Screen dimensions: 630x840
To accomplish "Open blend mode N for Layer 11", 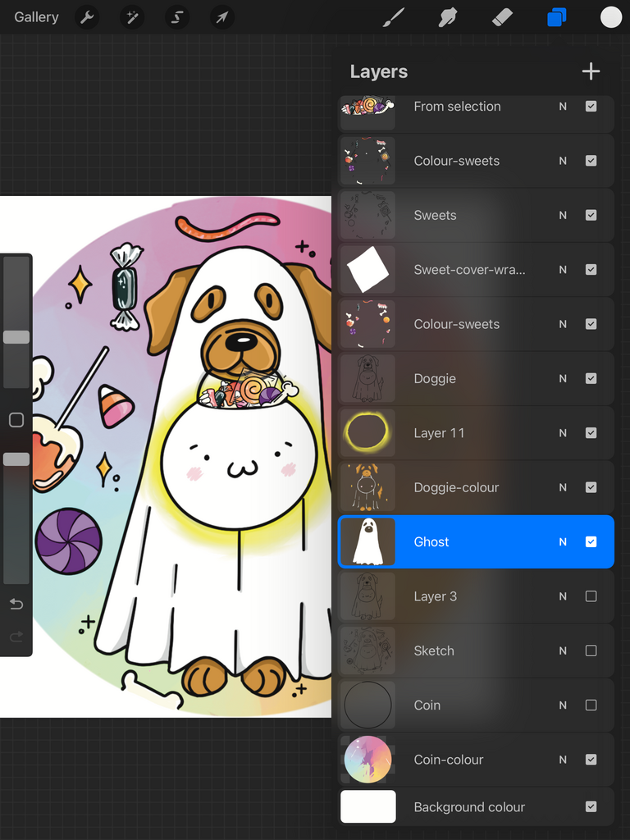I will (563, 433).
